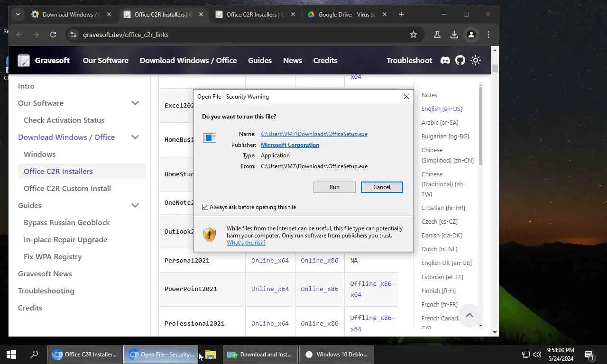Open the Discord icon link in header
Screen dimensions: 607x364
(x=445, y=60)
